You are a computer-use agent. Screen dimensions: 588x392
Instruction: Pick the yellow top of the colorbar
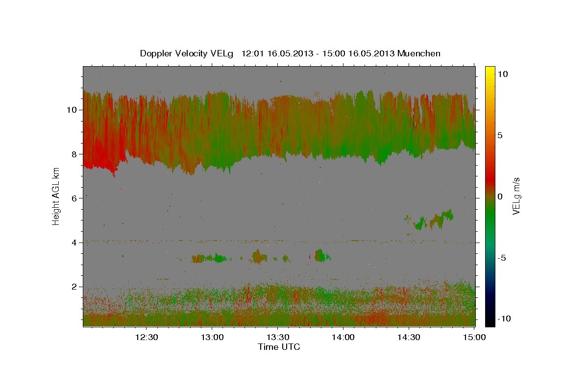(x=490, y=70)
